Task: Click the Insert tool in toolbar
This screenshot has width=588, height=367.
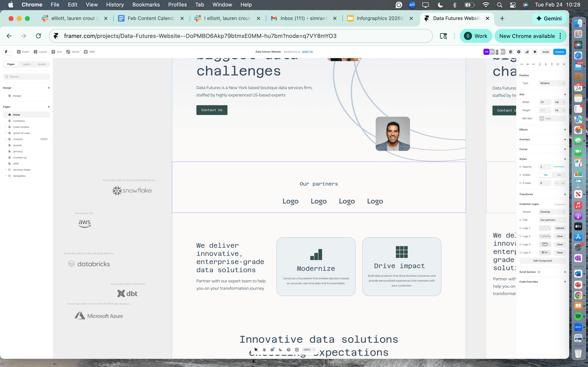Action: (x=23, y=52)
